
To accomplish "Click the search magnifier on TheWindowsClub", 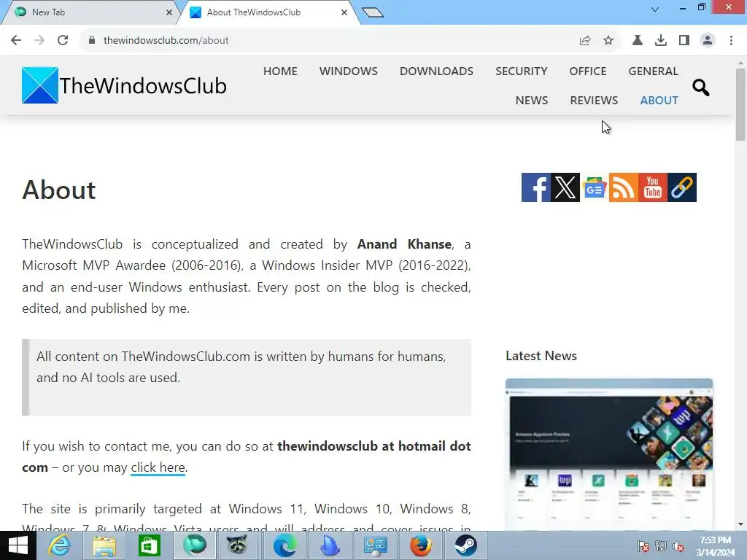I will pos(701,87).
